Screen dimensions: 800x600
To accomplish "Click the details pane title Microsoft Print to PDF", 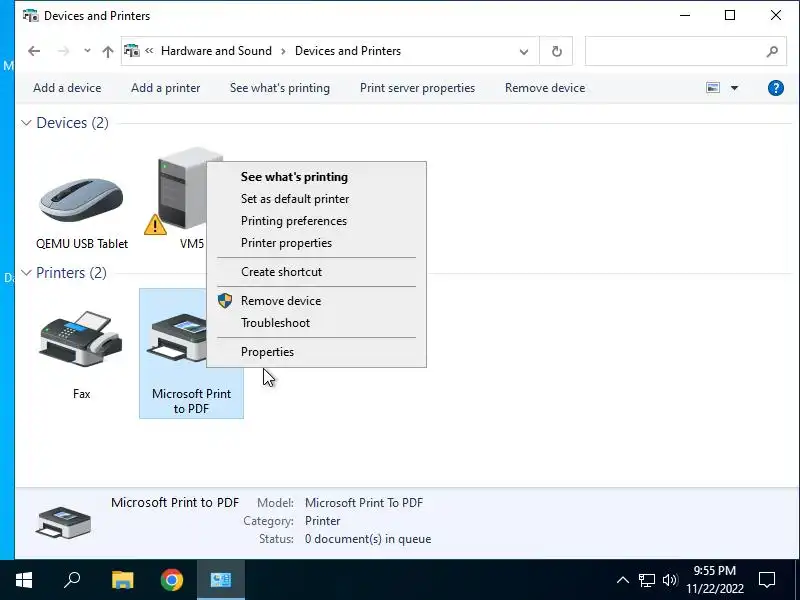I will (x=175, y=503).
